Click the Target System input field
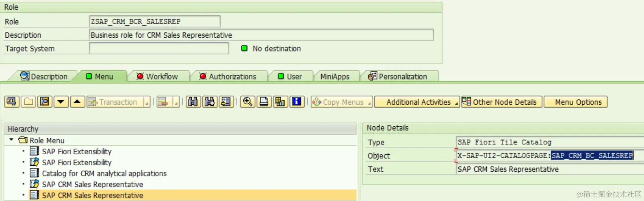 coord(159,48)
